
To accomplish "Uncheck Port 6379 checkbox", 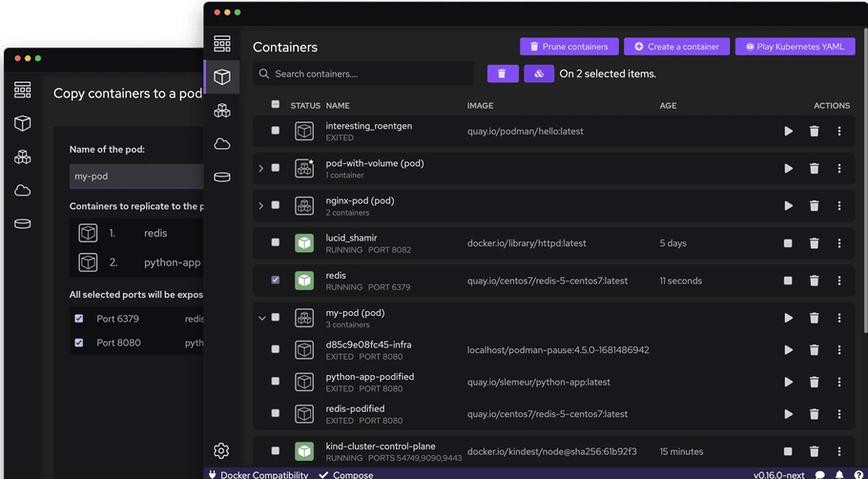I will coord(79,319).
